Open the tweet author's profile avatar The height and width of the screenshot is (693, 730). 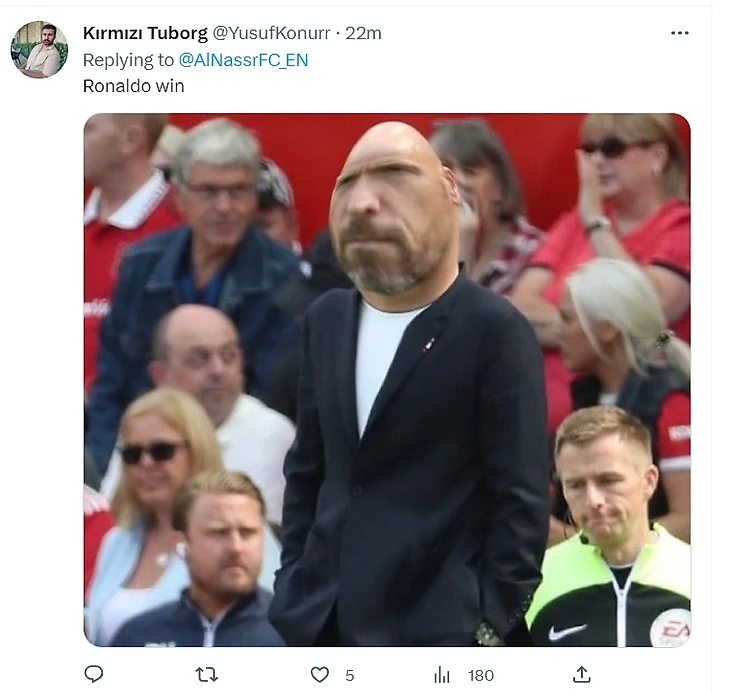tap(40, 49)
